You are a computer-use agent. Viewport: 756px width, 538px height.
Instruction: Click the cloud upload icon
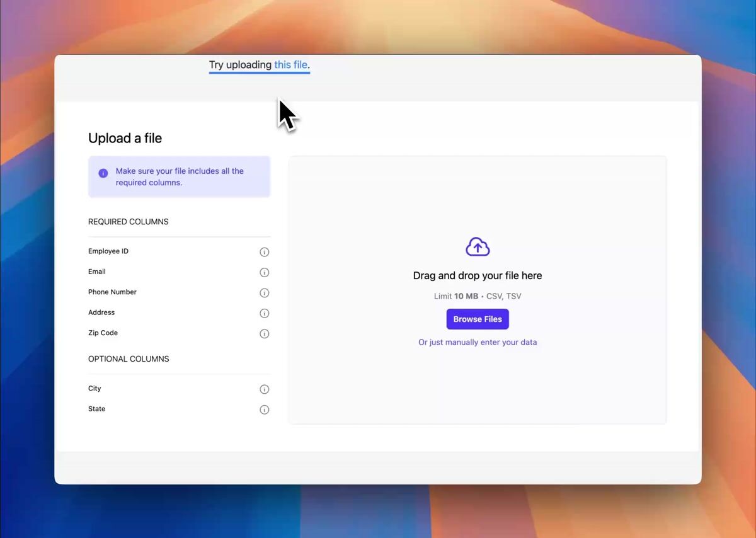tap(478, 247)
